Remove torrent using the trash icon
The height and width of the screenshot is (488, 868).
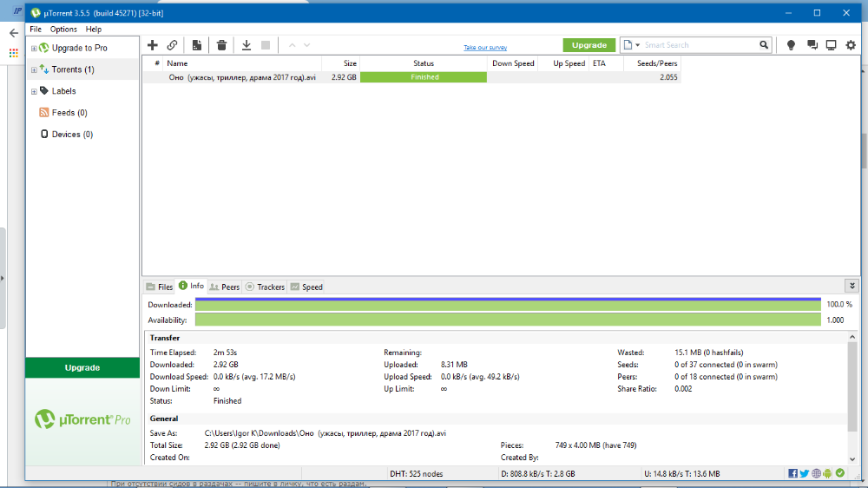[222, 45]
